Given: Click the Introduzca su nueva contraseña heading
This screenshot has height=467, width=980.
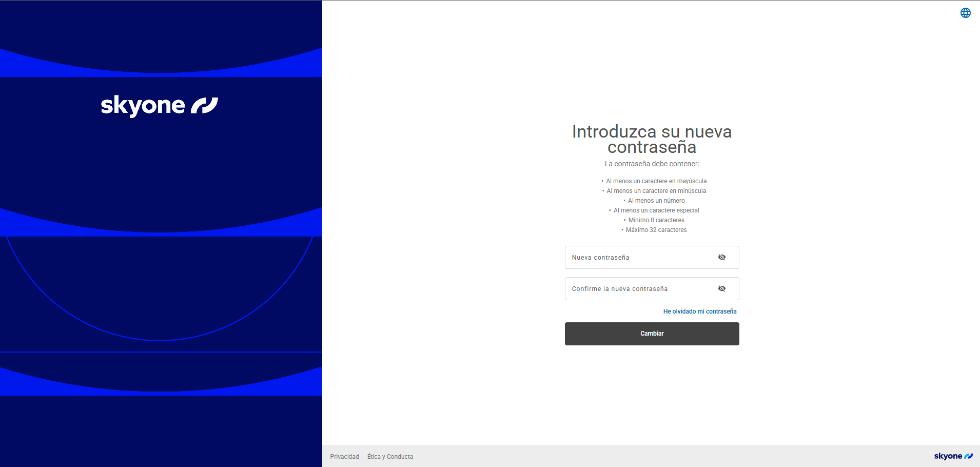Looking at the screenshot, I should pyautogui.click(x=652, y=140).
